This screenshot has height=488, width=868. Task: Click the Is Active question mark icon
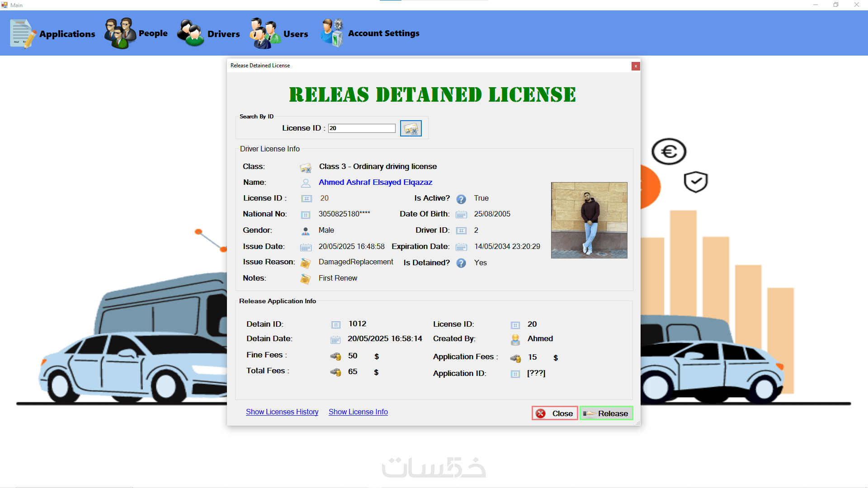coord(461,199)
